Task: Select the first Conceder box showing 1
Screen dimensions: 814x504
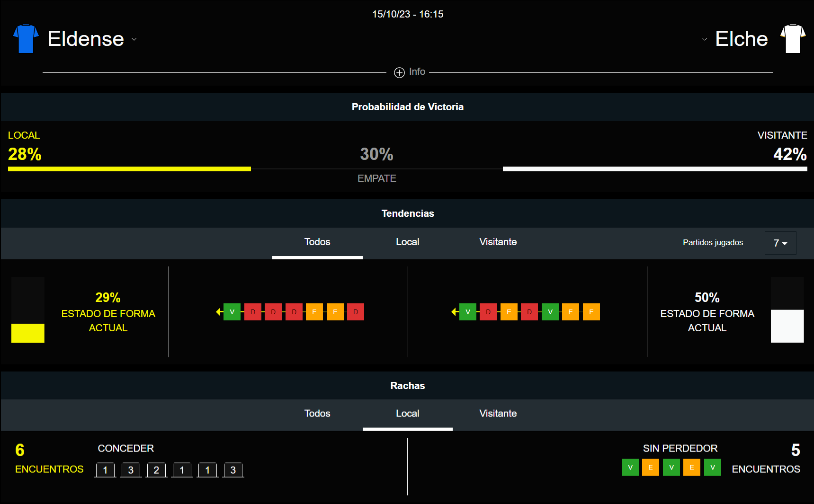Action: (x=105, y=470)
